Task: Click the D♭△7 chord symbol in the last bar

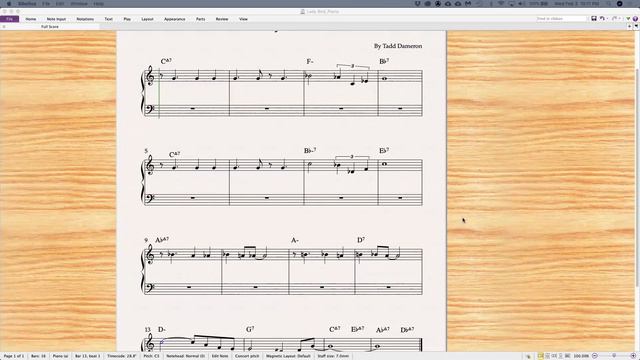Action: (x=407, y=329)
